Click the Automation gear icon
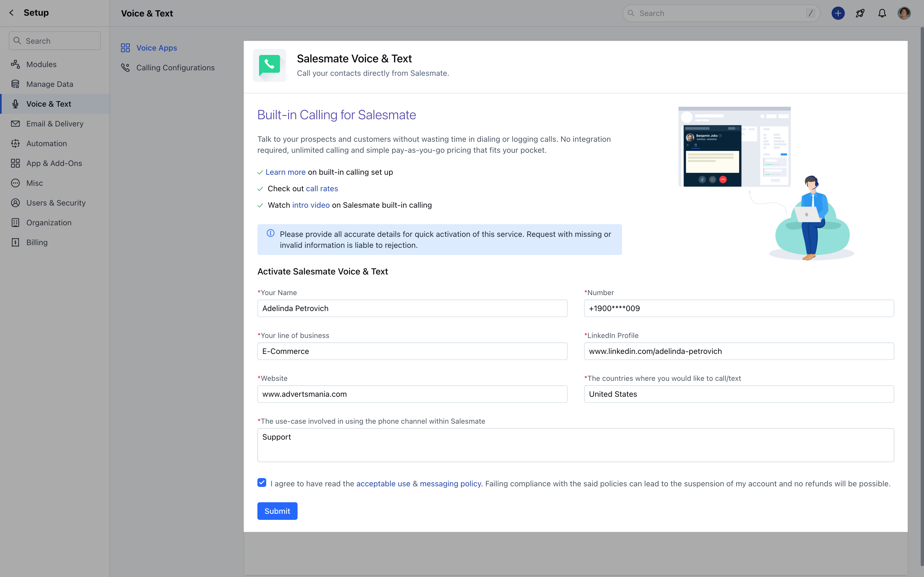 point(15,143)
